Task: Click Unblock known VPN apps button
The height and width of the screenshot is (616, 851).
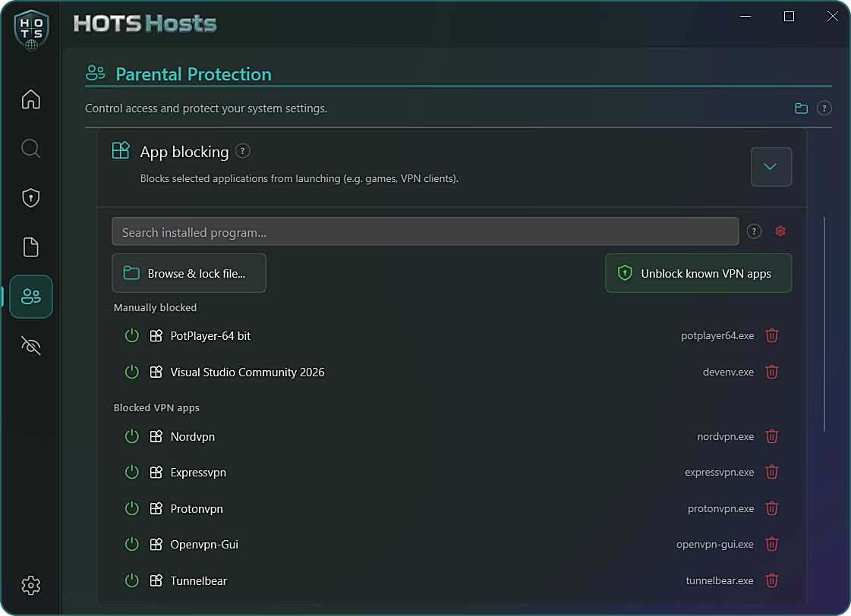Action: click(698, 273)
